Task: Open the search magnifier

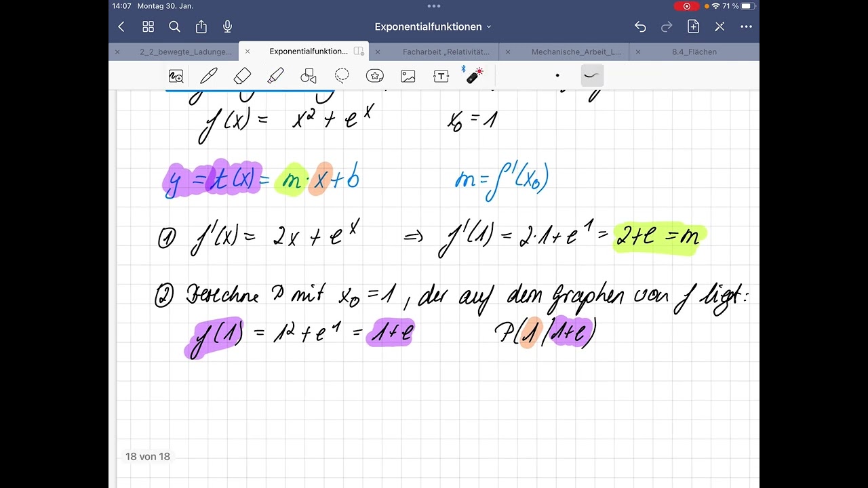Action: [x=174, y=26]
